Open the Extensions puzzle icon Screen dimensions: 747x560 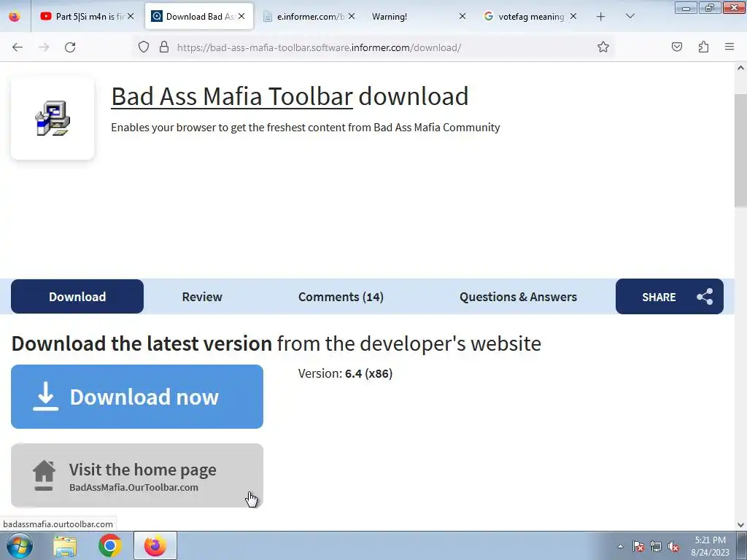[x=704, y=47]
